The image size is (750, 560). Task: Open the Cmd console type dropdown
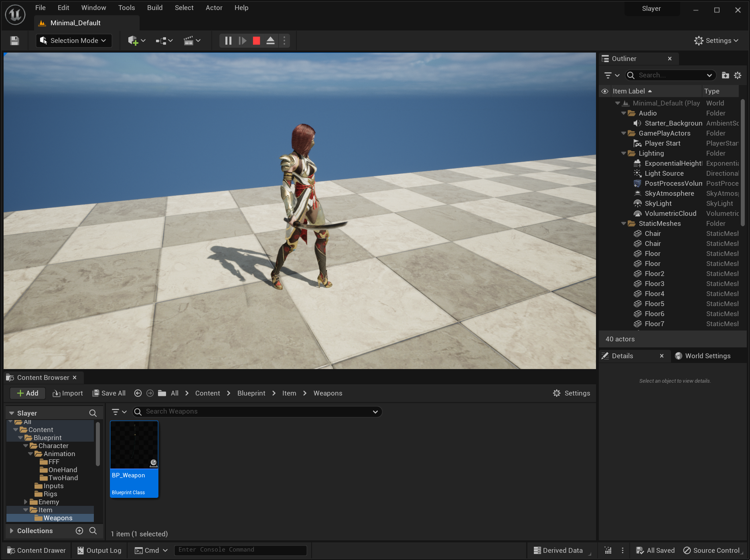pos(151,550)
